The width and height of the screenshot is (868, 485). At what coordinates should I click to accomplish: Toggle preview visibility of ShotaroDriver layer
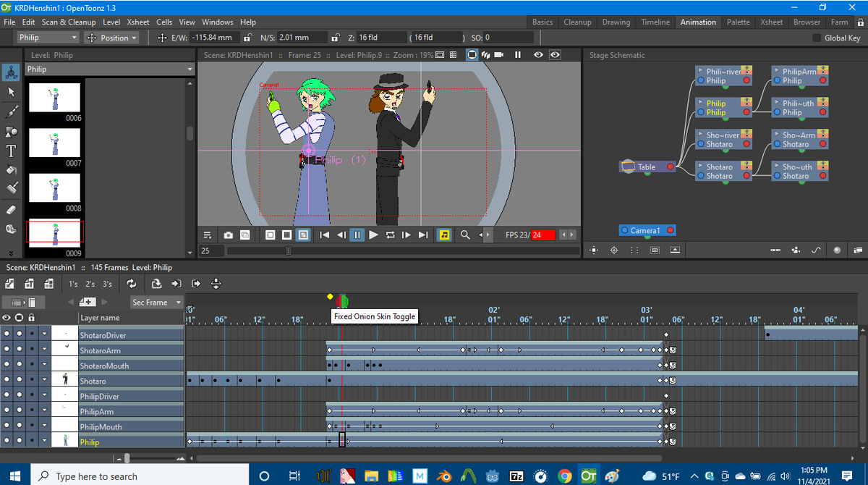(7, 335)
